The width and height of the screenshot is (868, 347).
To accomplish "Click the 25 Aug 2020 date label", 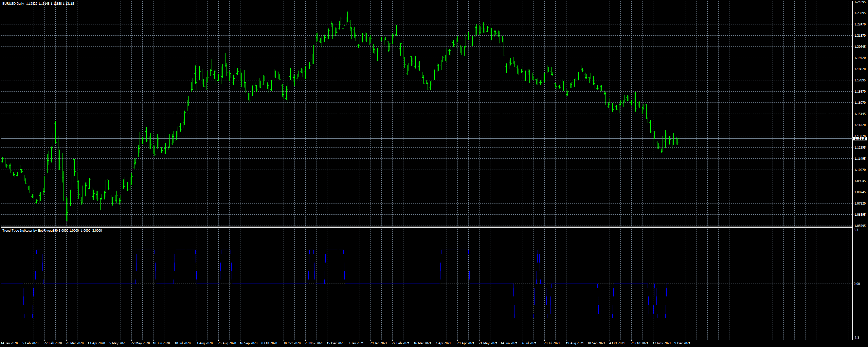I will point(227,343).
